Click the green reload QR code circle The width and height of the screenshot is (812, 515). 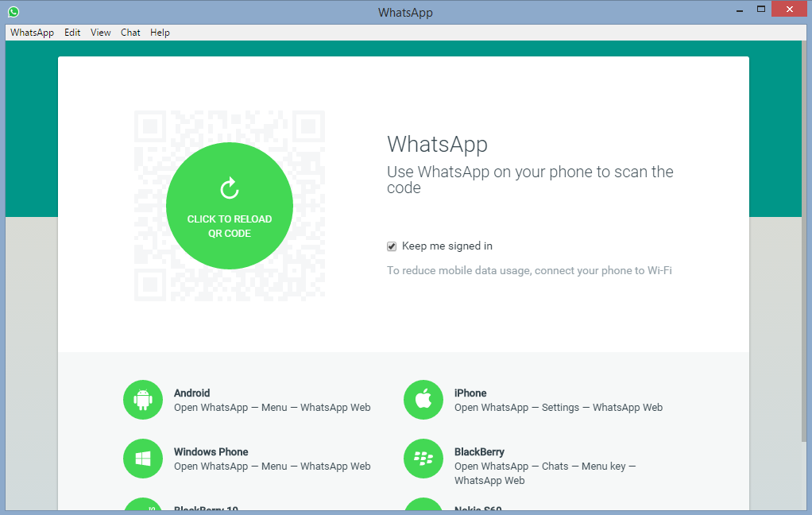pos(230,206)
